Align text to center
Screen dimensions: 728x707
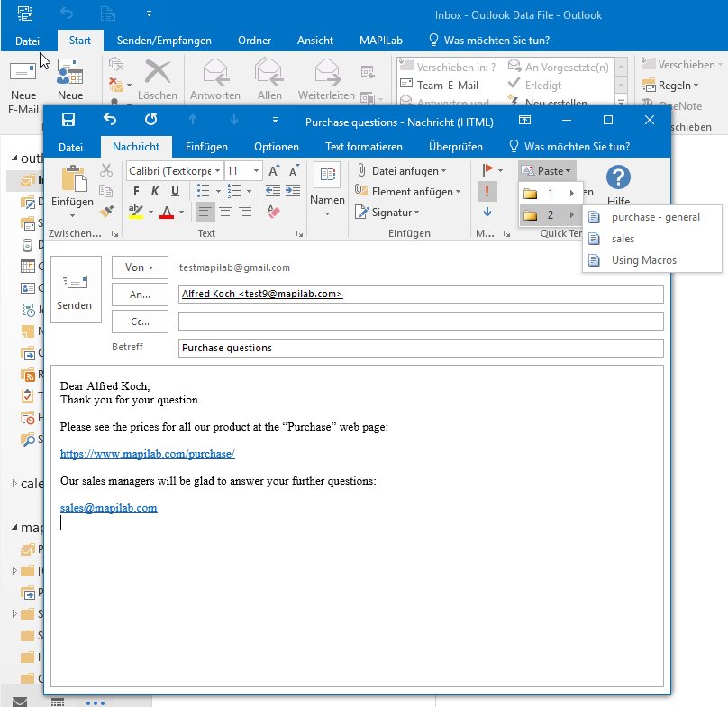click(225, 213)
